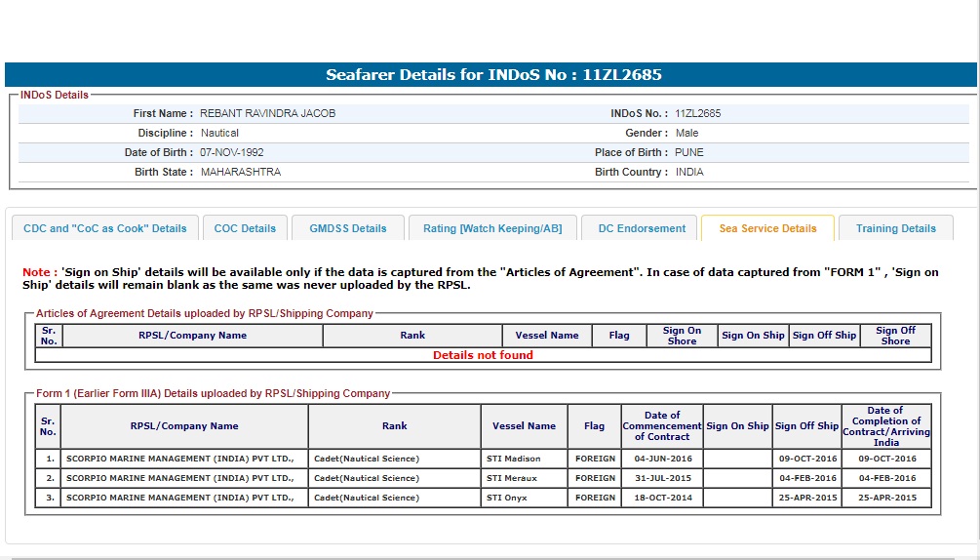980x560 pixels.
Task: Select the Rating [Watch Keeping/AB] tab
Action: [x=492, y=228]
